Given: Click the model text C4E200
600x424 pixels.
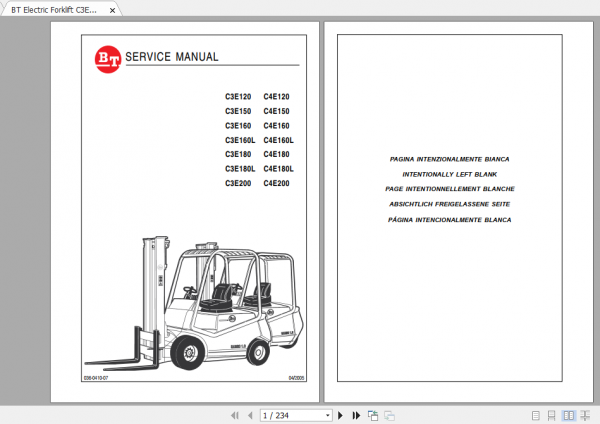Looking at the screenshot, I should [x=276, y=183].
